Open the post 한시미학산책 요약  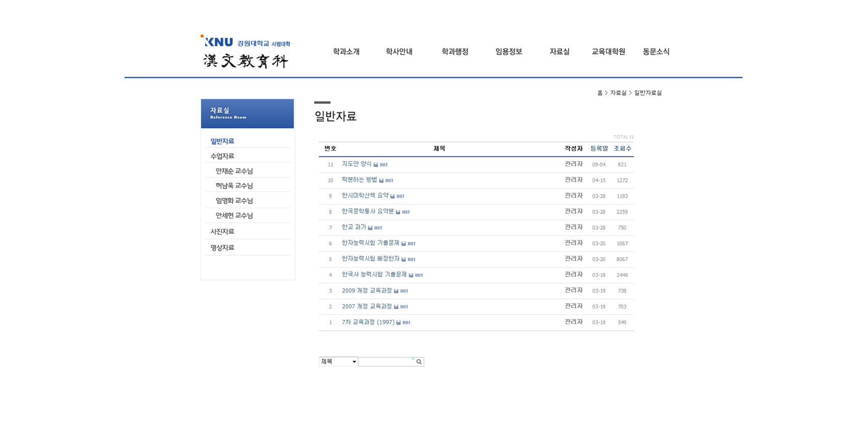coord(365,196)
